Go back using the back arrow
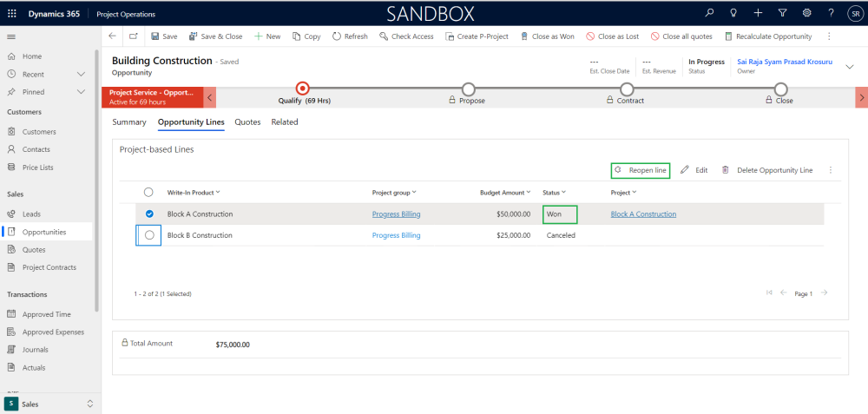The width and height of the screenshot is (868, 414). point(112,36)
